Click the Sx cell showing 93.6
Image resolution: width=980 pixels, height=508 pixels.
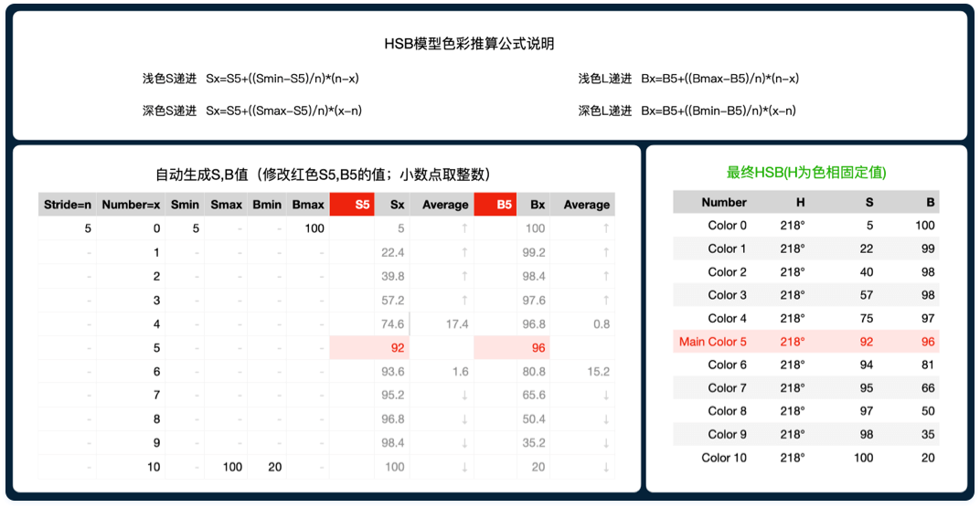click(392, 372)
